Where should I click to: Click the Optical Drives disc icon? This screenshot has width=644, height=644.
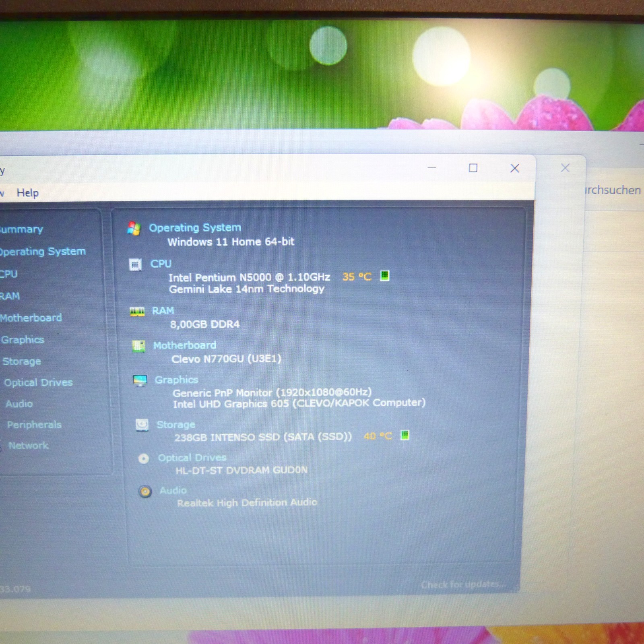click(x=143, y=458)
